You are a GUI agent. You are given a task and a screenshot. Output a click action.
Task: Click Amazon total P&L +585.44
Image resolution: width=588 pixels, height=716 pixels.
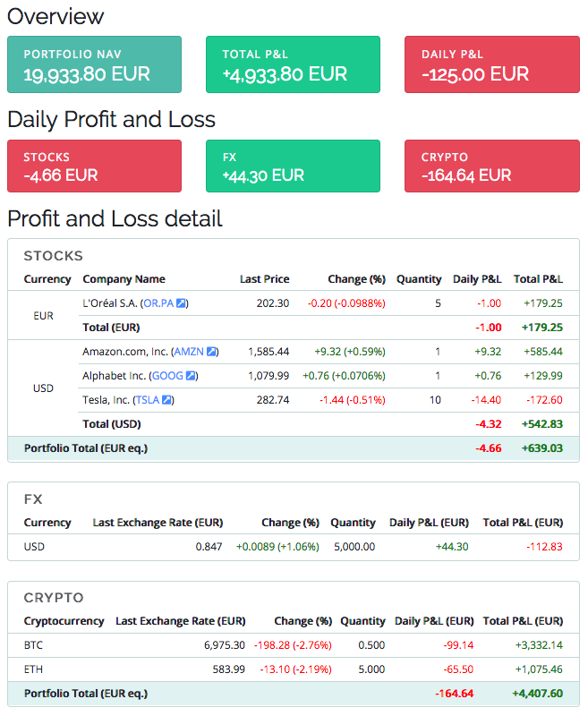(543, 352)
